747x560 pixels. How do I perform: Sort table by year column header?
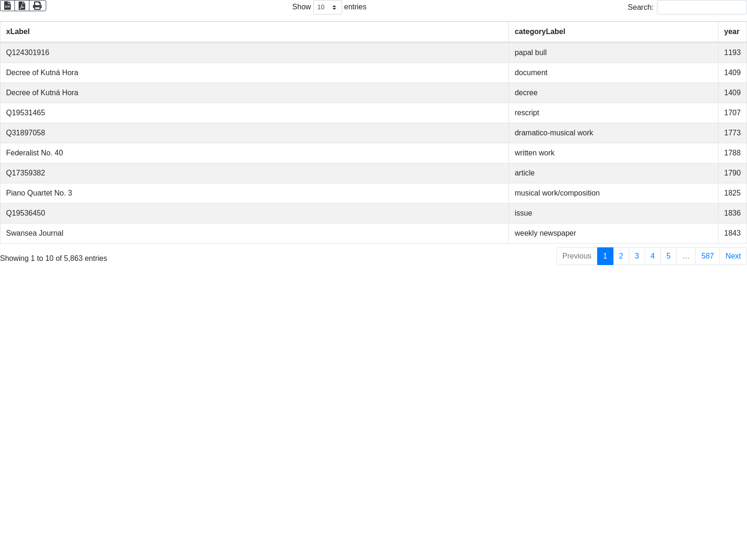731,32
